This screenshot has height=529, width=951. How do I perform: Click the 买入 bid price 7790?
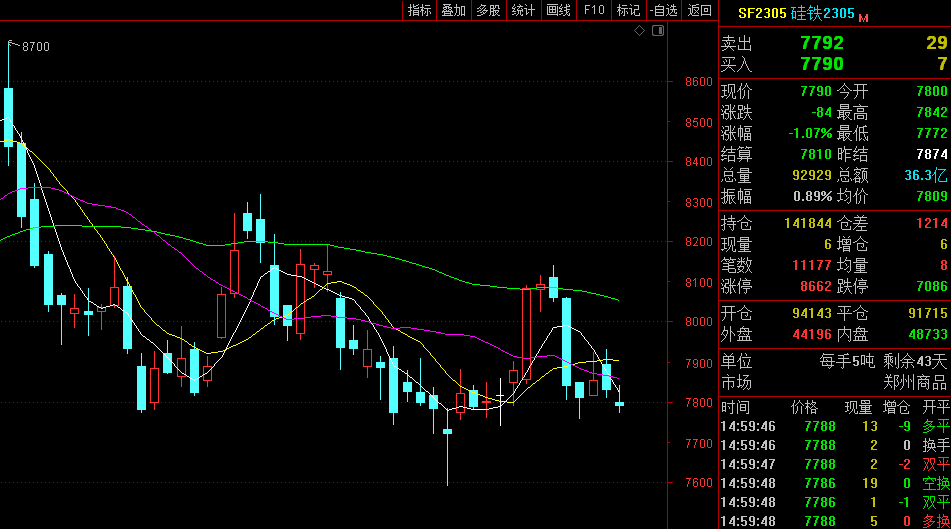tap(821, 64)
